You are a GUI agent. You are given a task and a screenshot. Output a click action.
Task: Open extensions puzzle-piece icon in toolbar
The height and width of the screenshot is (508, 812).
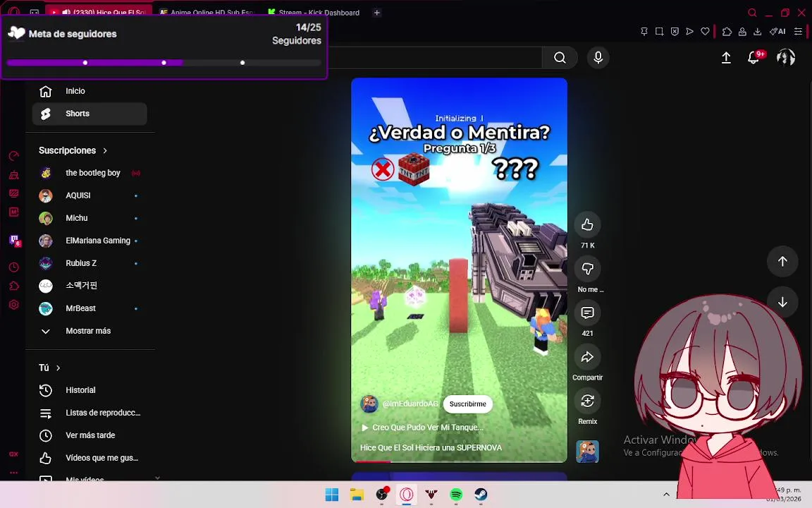(x=727, y=32)
